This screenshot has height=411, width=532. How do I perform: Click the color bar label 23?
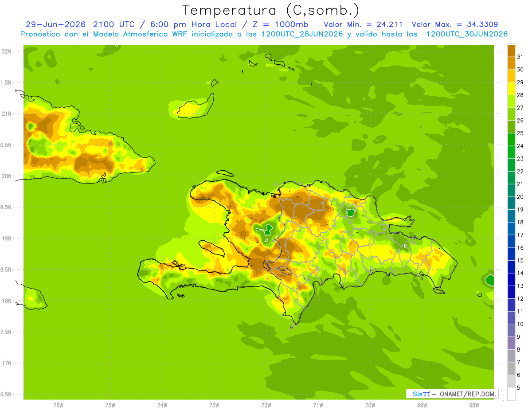coord(520,159)
